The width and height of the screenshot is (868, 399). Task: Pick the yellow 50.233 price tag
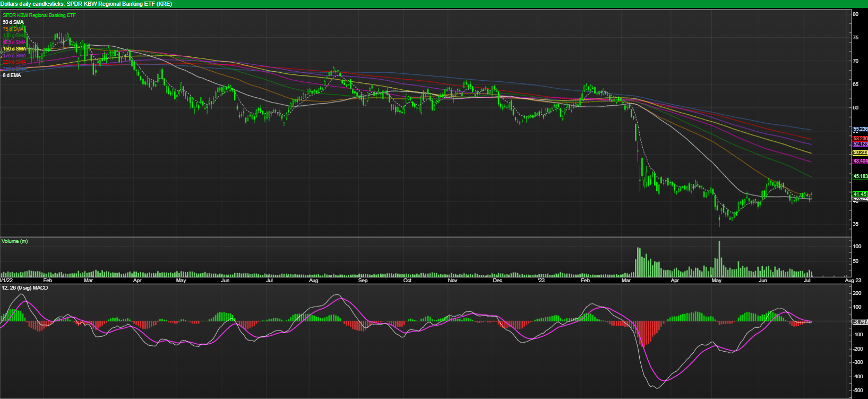[860, 152]
